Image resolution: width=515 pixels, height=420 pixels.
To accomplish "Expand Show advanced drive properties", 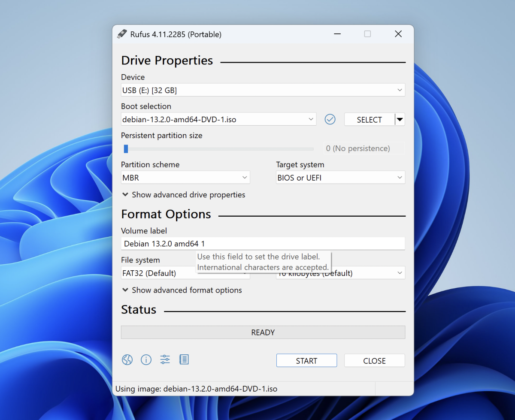I will 184,195.
